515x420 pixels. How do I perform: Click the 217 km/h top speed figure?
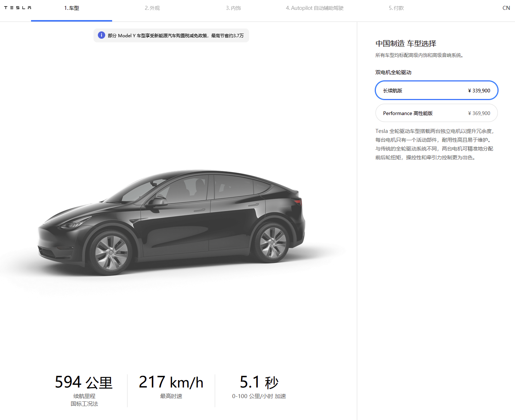pos(171,382)
